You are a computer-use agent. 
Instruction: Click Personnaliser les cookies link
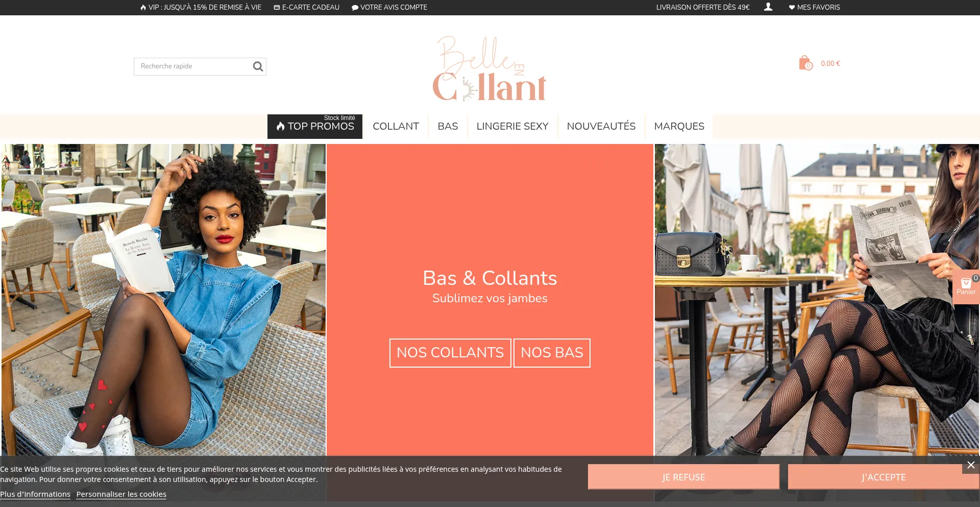[x=121, y=494]
